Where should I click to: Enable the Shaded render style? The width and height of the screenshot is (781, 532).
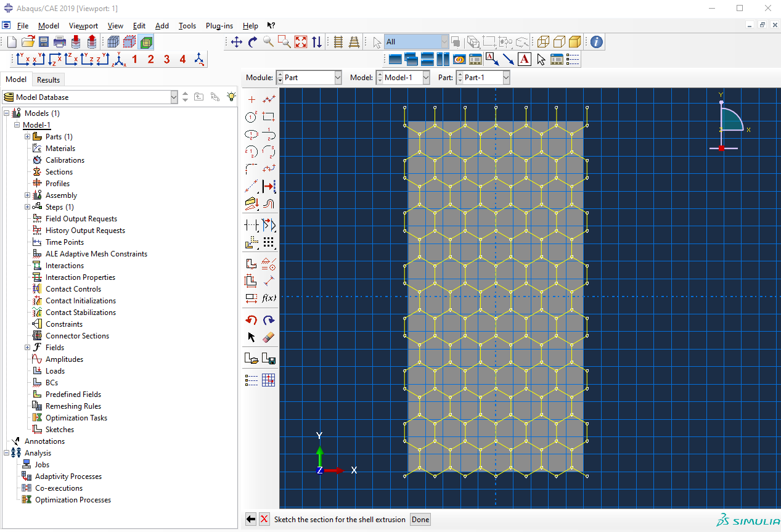click(x=575, y=42)
